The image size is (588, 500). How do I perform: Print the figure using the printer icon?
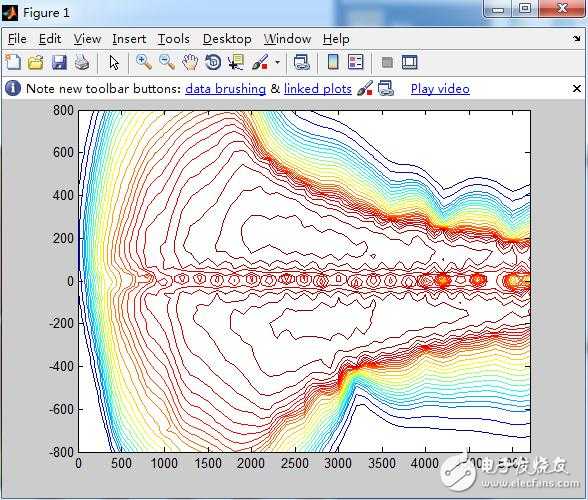click(82, 62)
